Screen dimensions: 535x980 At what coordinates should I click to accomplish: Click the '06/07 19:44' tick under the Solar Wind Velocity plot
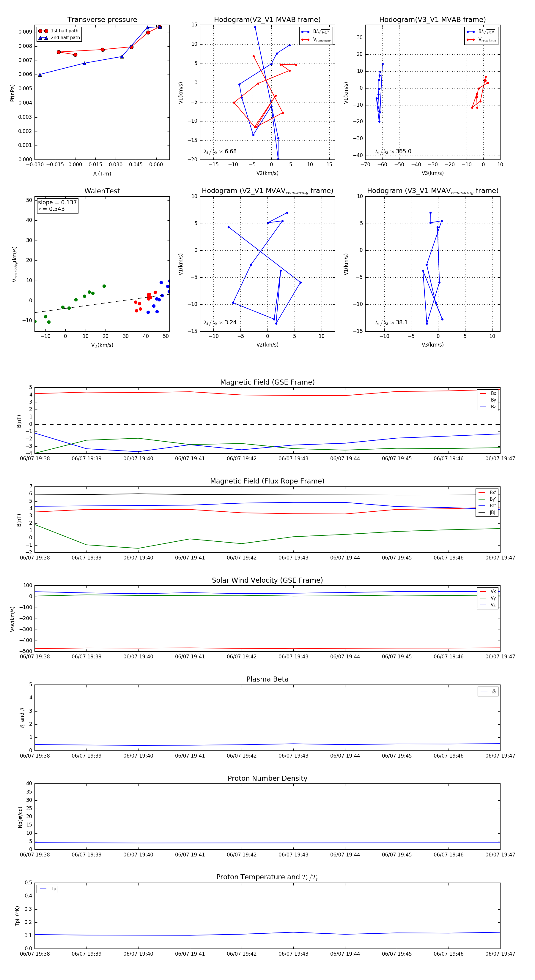(345, 657)
